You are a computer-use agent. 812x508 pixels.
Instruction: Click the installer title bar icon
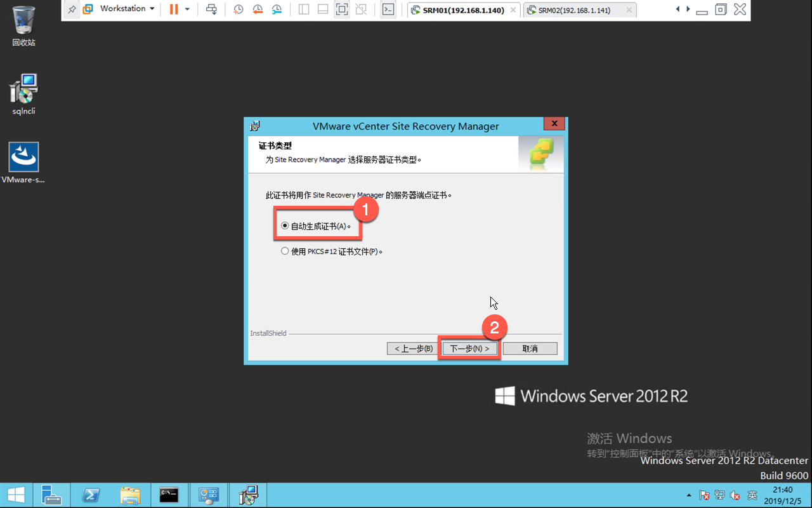255,126
